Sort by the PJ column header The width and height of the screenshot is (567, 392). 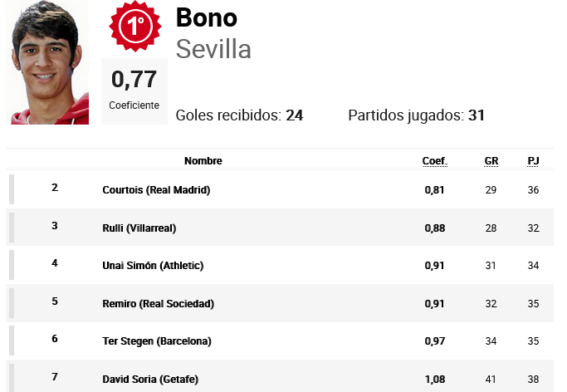(x=533, y=161)
